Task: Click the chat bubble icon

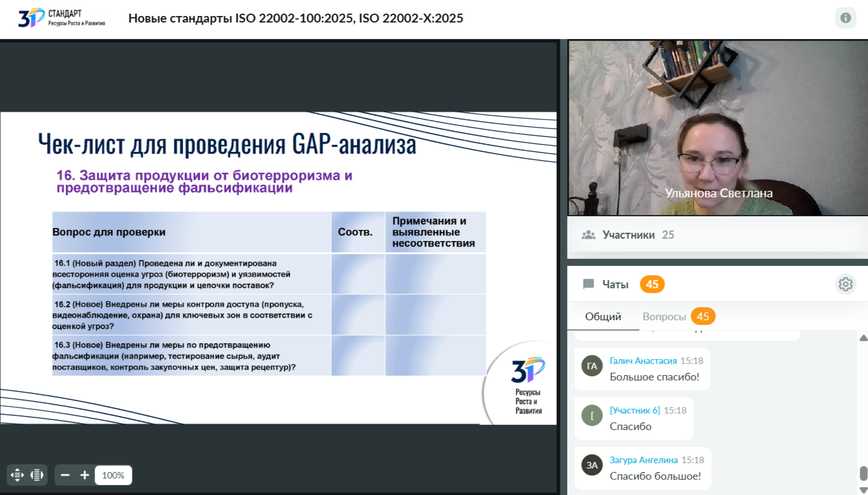Action: pyautogui.click(x=588, y=284)
